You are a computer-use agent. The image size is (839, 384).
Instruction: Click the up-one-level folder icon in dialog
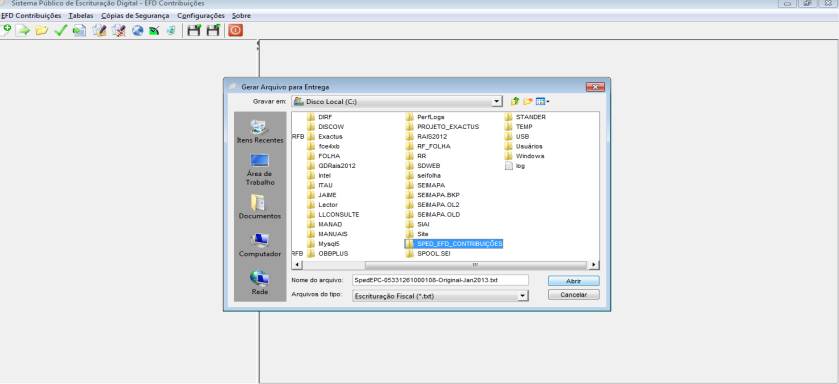pyautogui.click(x=515, y=101)
